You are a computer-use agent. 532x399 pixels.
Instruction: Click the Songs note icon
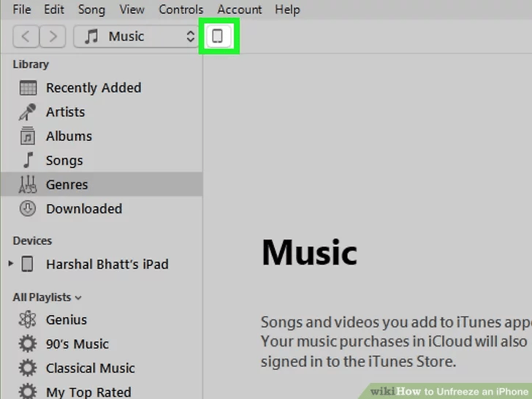tap(28, 160)
